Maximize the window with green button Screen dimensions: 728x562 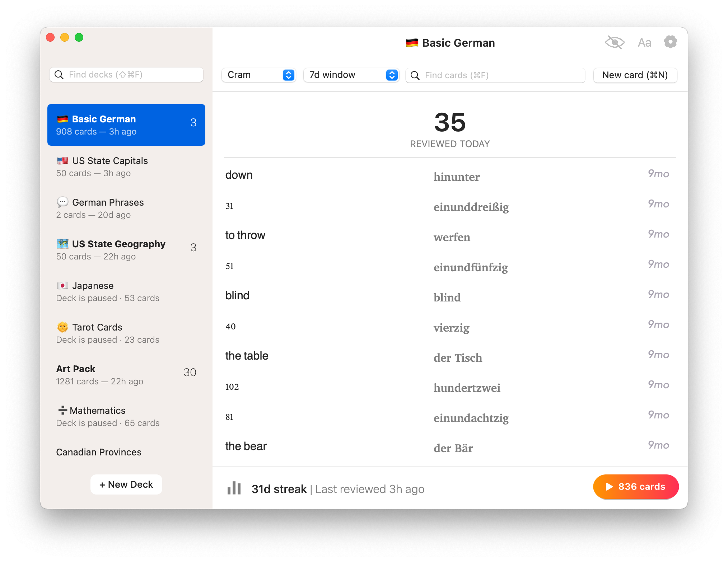coord(79,37)
